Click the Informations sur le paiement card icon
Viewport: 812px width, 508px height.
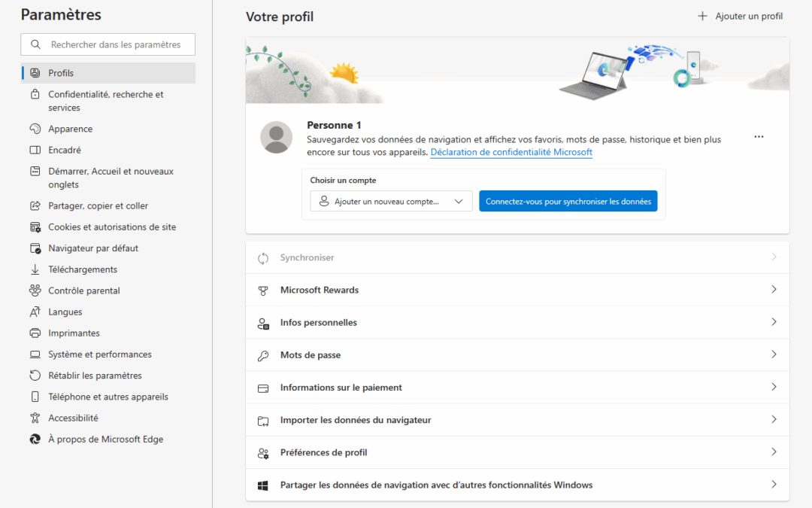(x=263, y=388)
